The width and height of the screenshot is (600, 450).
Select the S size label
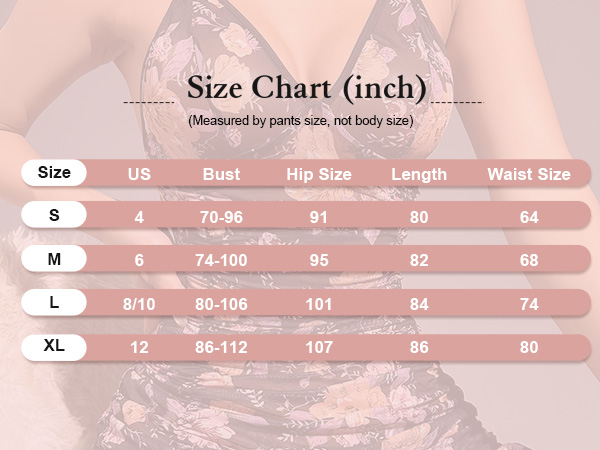[x=54, y=215]
